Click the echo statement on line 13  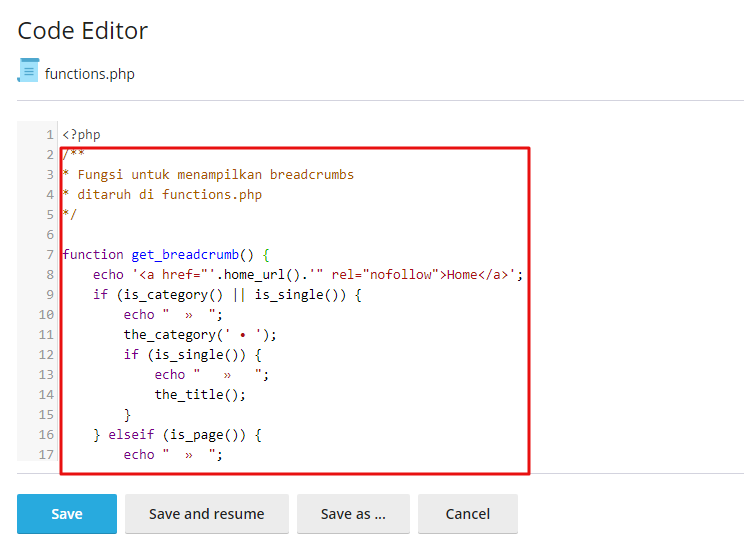pyautogui.click(x=212, y=375)
